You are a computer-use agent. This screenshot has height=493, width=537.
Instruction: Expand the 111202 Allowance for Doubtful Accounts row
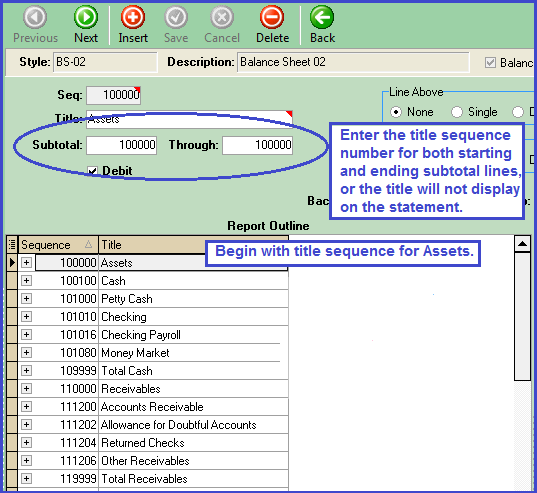pos(26,425)
